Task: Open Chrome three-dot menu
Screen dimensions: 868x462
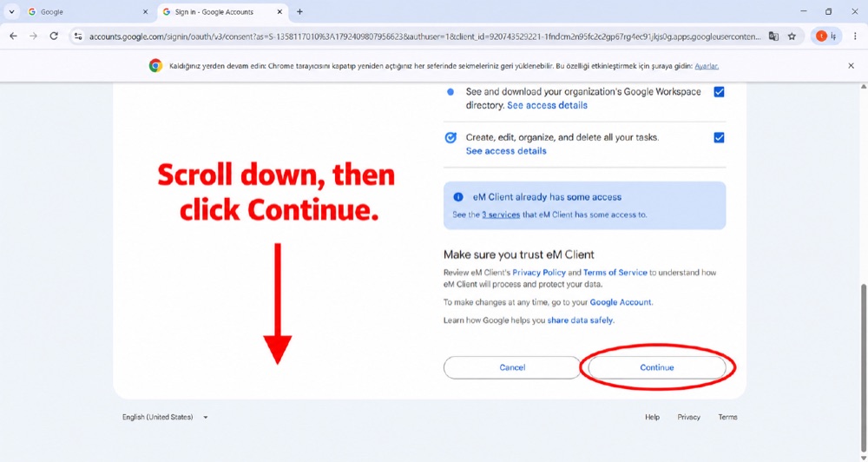Action: click(855, 36)
